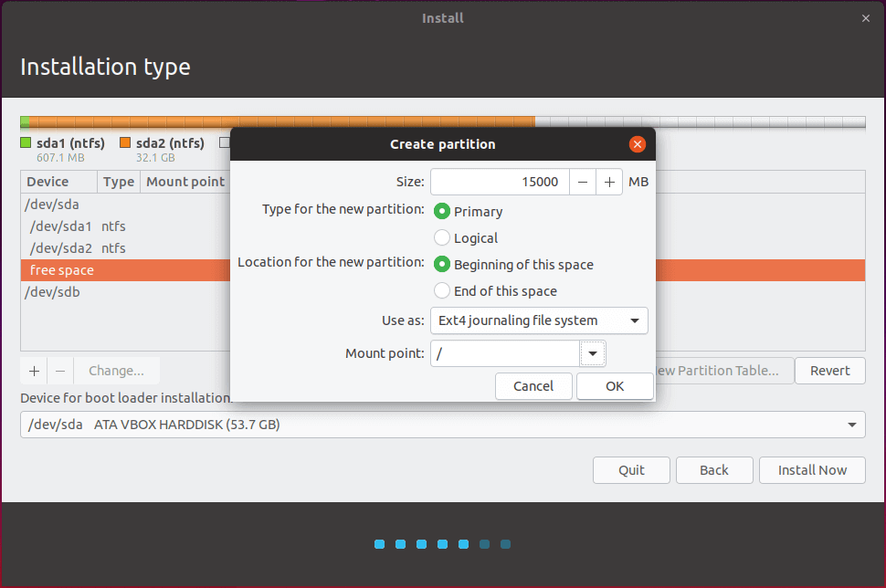Image resolution: width=886 pixels, height=588 pixels.
Task: Click OK to create the partition
Action: pyautogui.click(x=614, y=386)
